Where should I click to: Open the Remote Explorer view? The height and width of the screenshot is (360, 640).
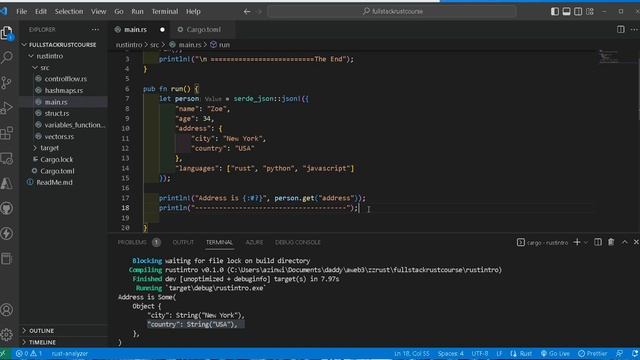tap(7, 158)
